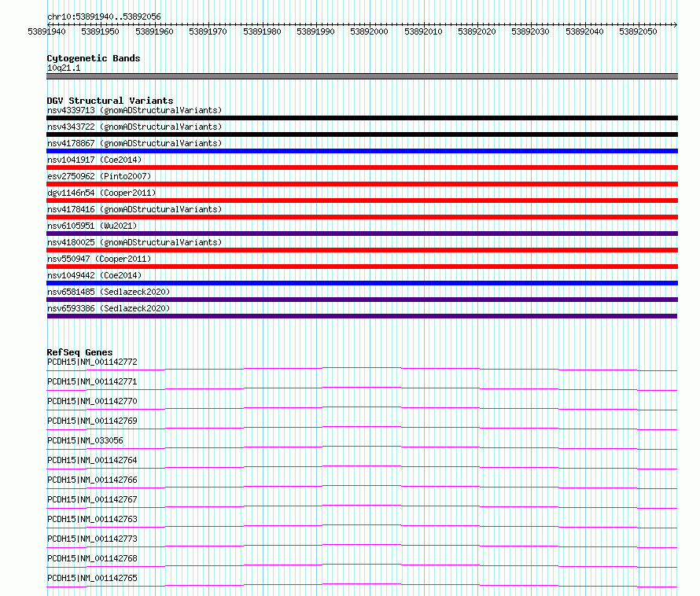Viewport: 700px width, 596px height.
Task: Open transcript PCDH15|NM_001142763
Action: coord(92,519)
